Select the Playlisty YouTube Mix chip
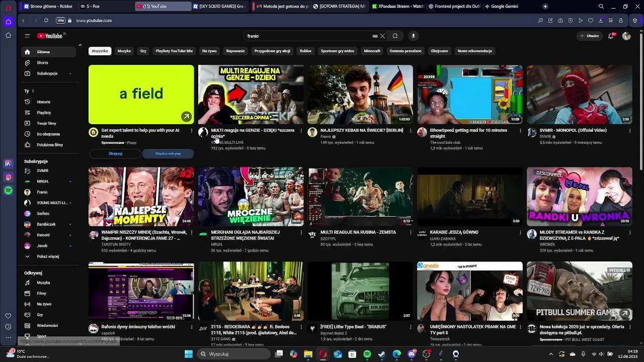This screenshot has width=644, height=362. pos(174,51)
